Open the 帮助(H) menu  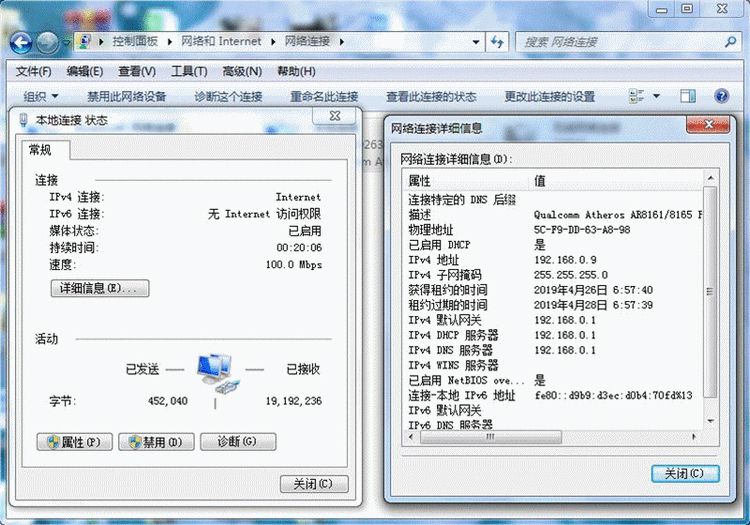[x=296, y=72]
